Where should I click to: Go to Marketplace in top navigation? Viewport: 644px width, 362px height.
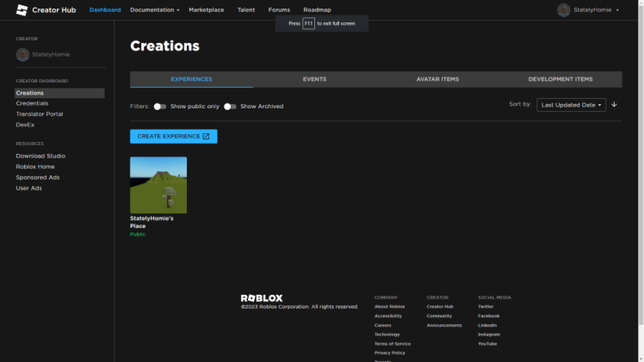pyautogui.click(x=206, y=9)
